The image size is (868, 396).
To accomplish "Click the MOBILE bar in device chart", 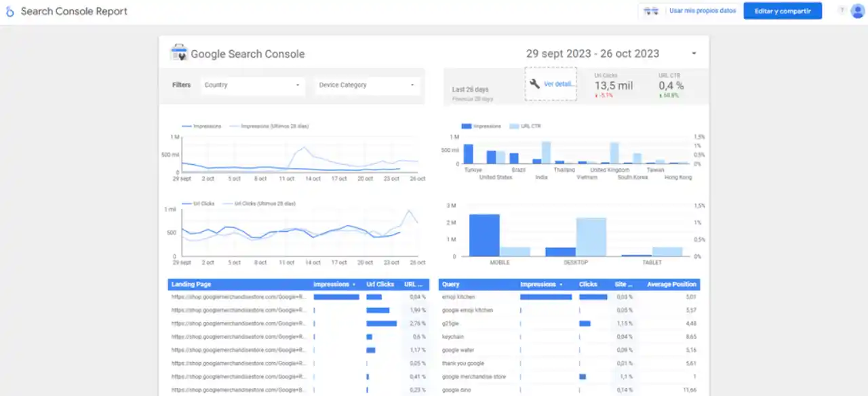I will coord(484,234).
